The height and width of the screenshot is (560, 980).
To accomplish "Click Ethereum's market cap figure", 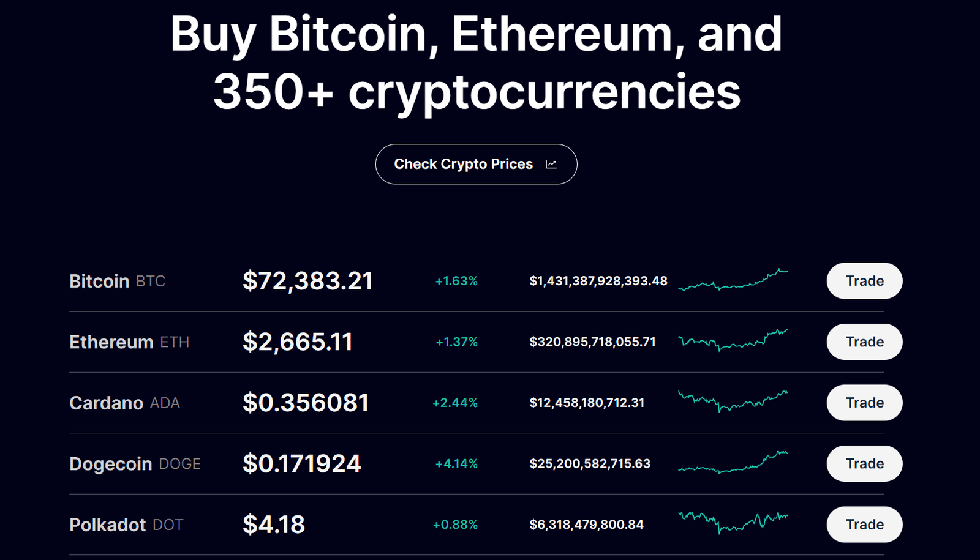I will coord(592,342).
